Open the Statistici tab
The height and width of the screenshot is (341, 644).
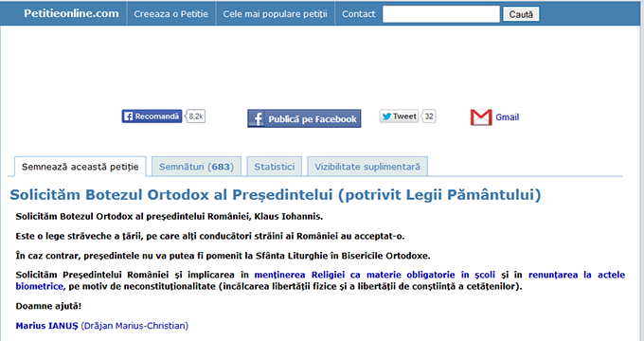click(x=275, y=167)
